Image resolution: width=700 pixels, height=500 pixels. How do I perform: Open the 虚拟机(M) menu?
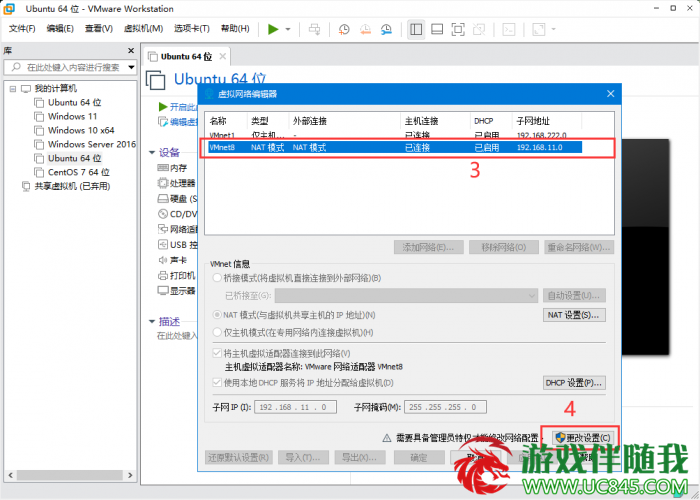143,29
